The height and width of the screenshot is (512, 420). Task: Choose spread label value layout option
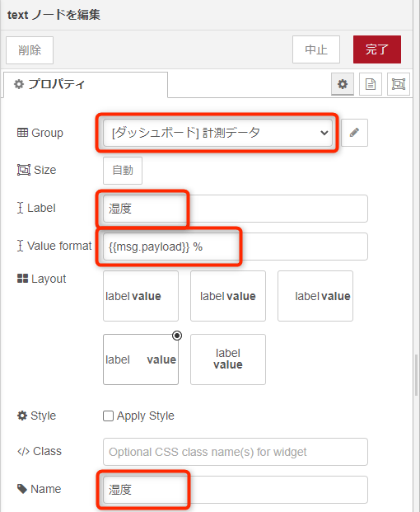click(x=141, y=359)
